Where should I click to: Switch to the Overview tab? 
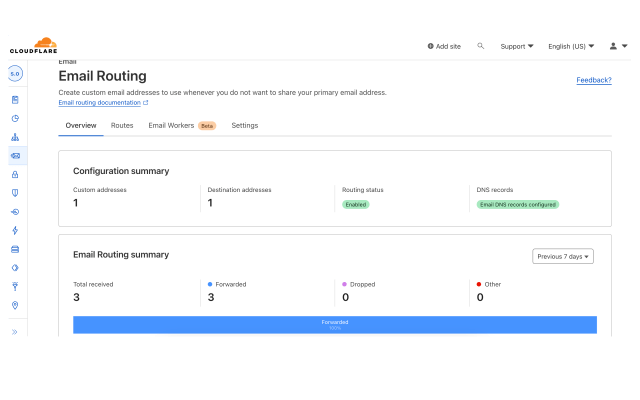click(81, 125)
